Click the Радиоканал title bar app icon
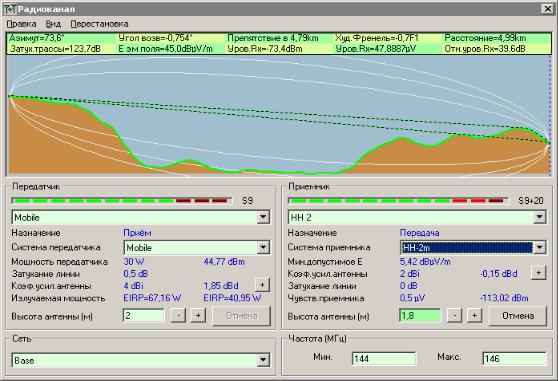Image resolution: width=558 pixels, height=381 pixels. [10, 9]
